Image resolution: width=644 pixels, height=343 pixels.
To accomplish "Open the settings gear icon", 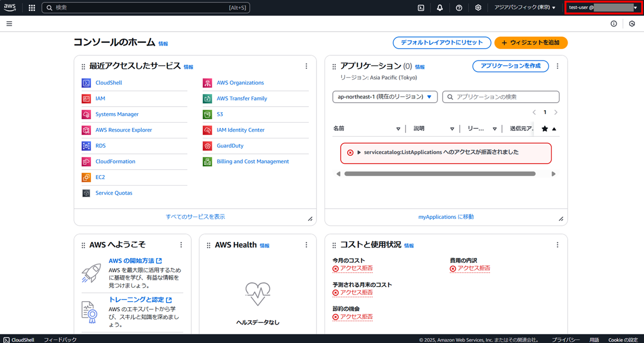I will point(478,8).
